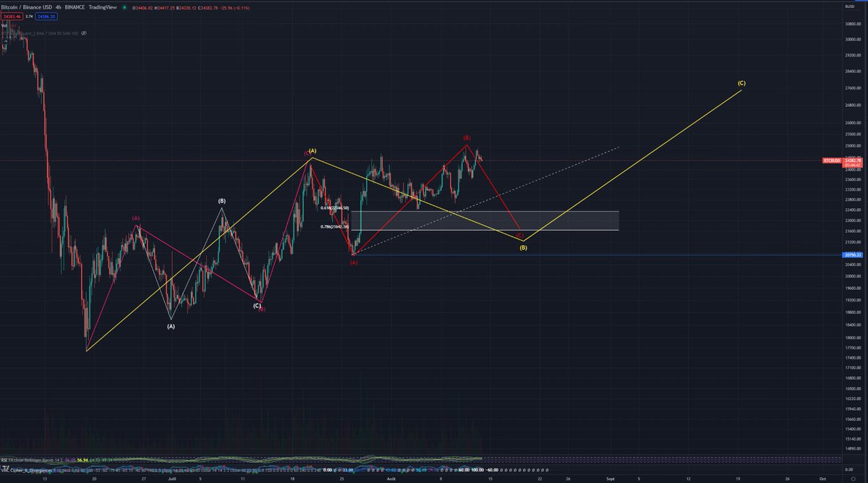Image resolution: width=868 pixels, height=483 pixels.
Task: Select the EMA 7 SMA 50 SMA 100 legend
Action: coord(54,33)
